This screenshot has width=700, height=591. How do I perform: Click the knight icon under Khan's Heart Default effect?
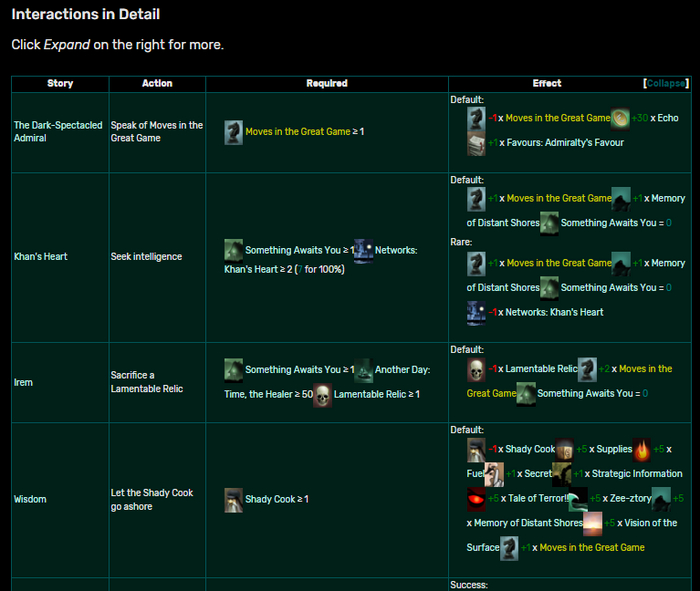pos(476,199)
